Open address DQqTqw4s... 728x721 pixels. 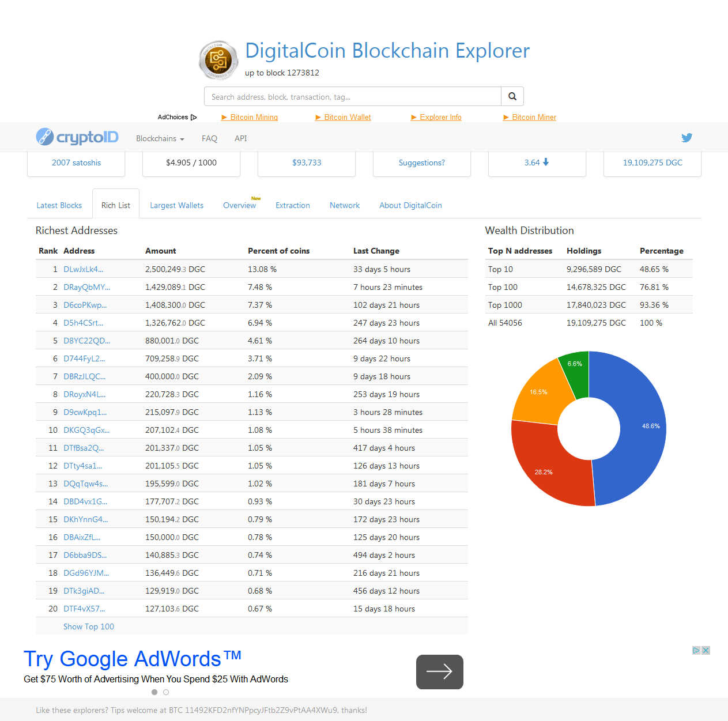pos(86,484)
